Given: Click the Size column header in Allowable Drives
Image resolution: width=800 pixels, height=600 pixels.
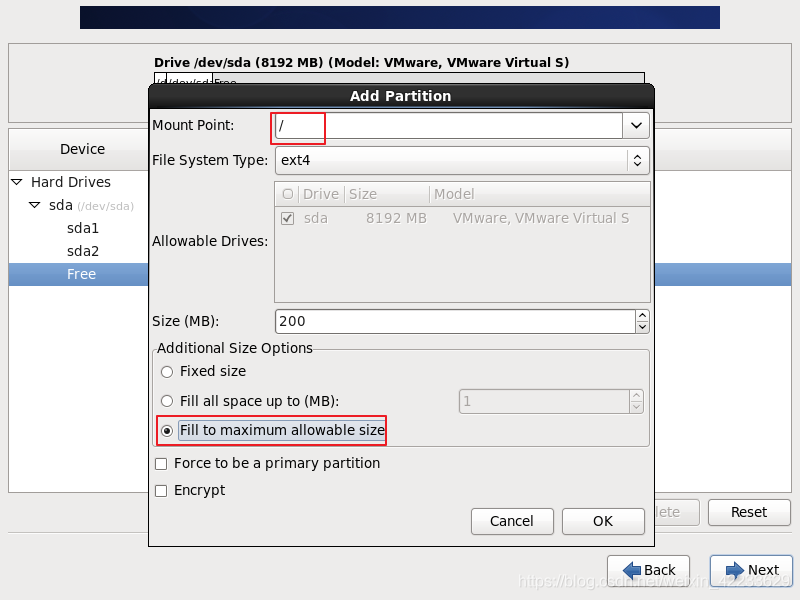Looking at the screenshot, I should point(387,194).
